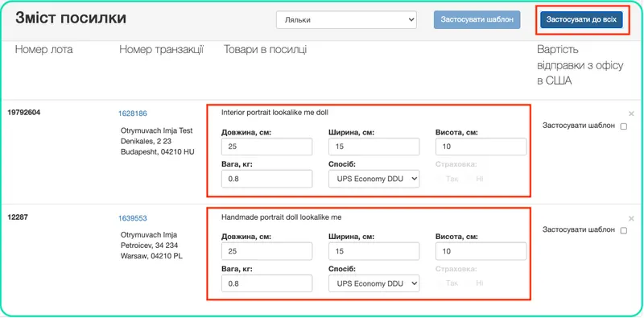The height and width of the screenshot is (318, 644).
Task: Select insurance 'Так' for the Interior portrait doll
Action: [x=452, y=179]
